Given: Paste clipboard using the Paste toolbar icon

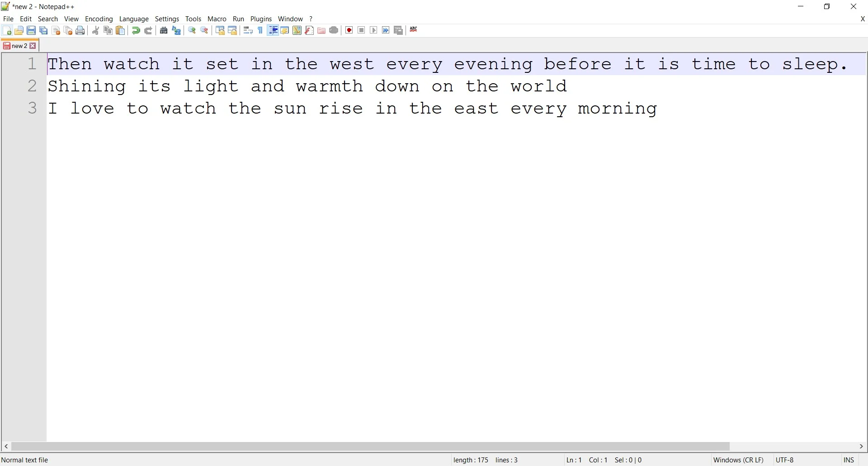Looking at the screenshot, I should coord(121,30).
